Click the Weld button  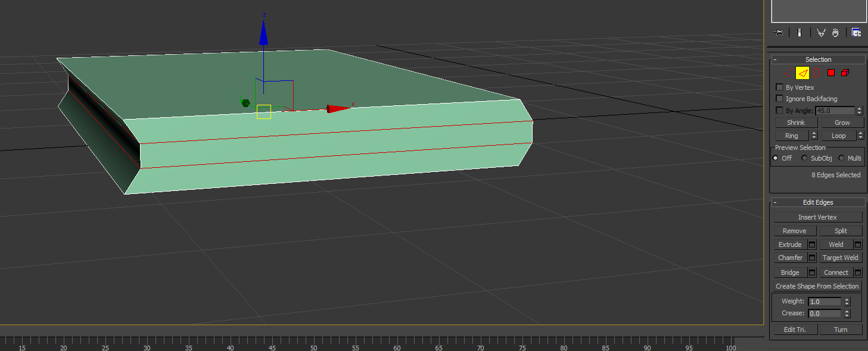(836, 245)
